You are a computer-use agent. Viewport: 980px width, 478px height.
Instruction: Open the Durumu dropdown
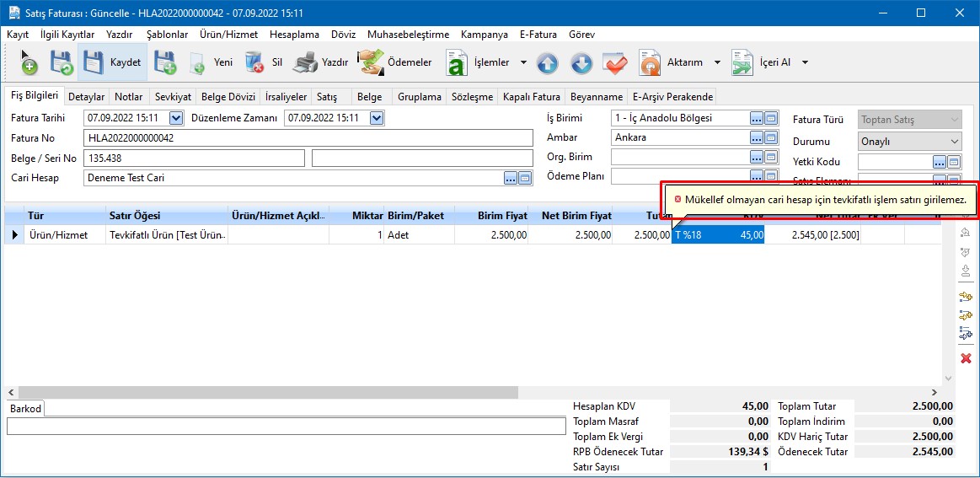click(x=954, y=142)
